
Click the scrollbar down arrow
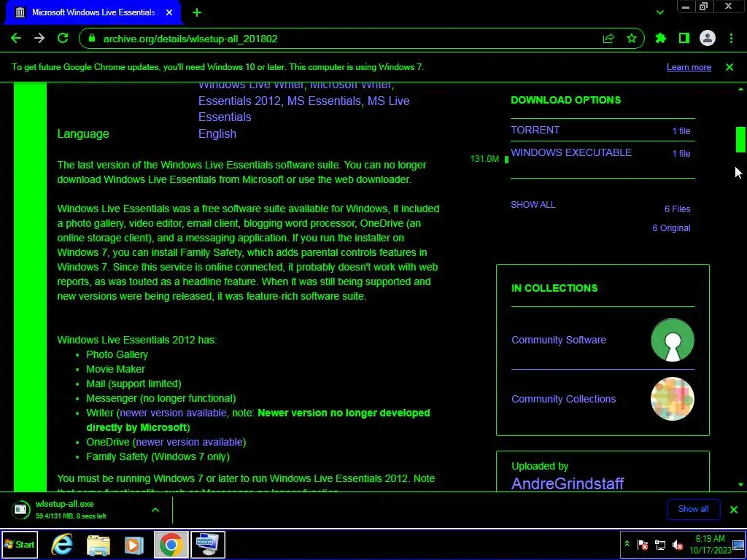click(740, 485)
